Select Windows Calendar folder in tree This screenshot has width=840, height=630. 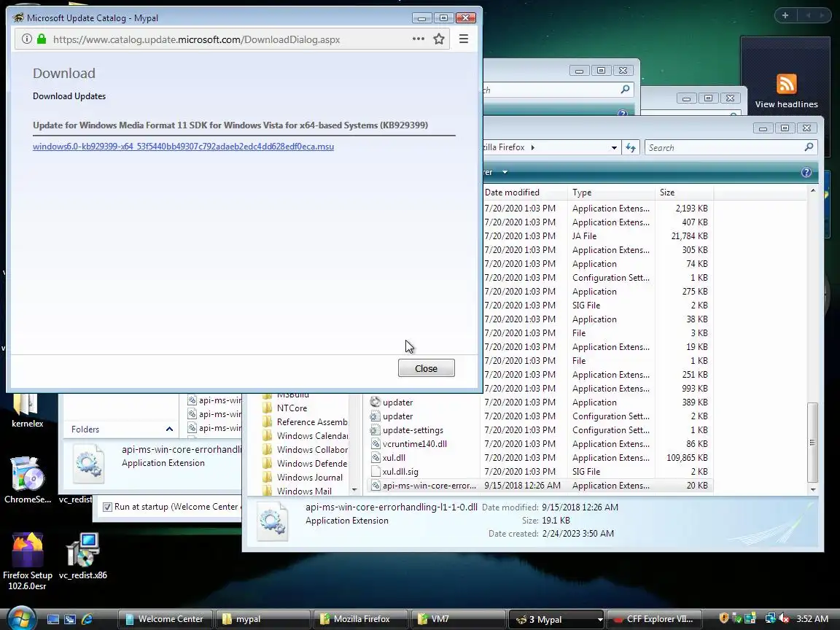pos(305,435)
